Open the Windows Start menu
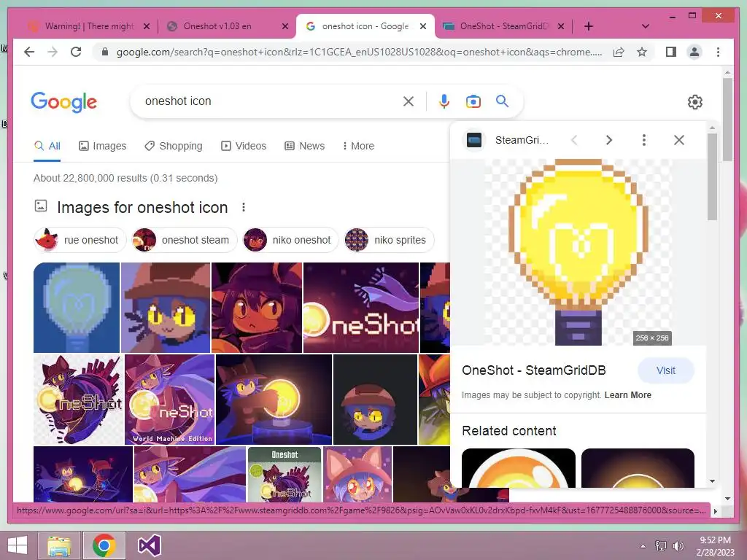This screenshot has width=747, height=560. [x=18, y=545]
